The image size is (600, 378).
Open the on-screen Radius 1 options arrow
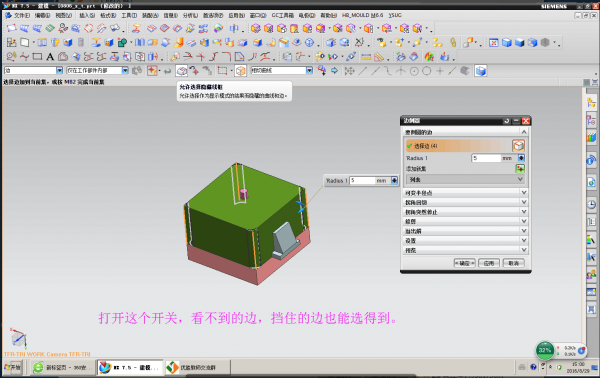pos(394,181)
